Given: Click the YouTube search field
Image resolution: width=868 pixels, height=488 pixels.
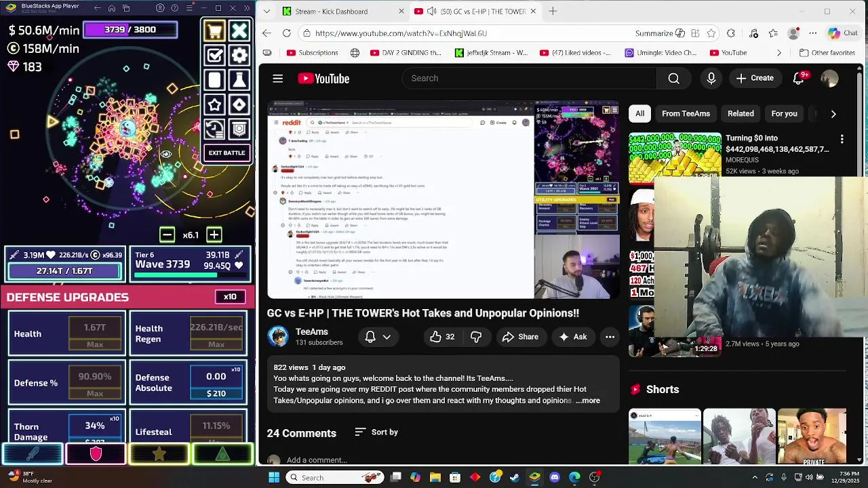Looking at the screenshot, I should [x=529, y=79].
